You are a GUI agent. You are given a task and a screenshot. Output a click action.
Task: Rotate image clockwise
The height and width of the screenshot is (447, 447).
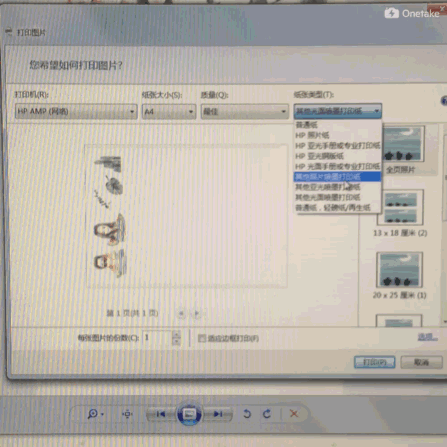click(267, 414)
